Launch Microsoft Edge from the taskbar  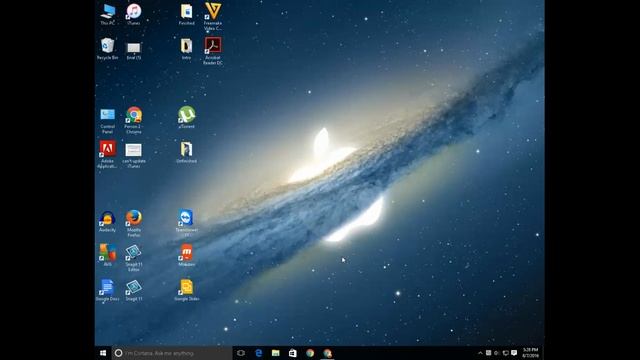(x=258, y=353)
